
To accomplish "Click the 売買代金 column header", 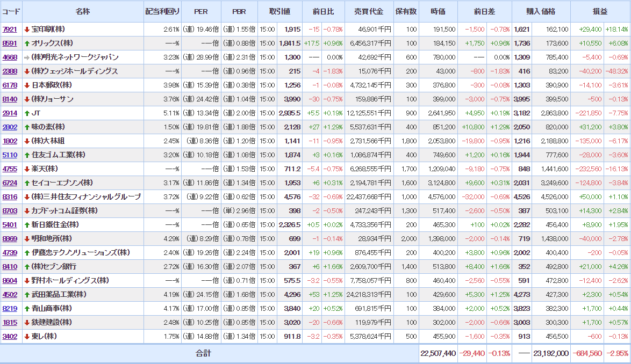I will click(x=369, y=11).
